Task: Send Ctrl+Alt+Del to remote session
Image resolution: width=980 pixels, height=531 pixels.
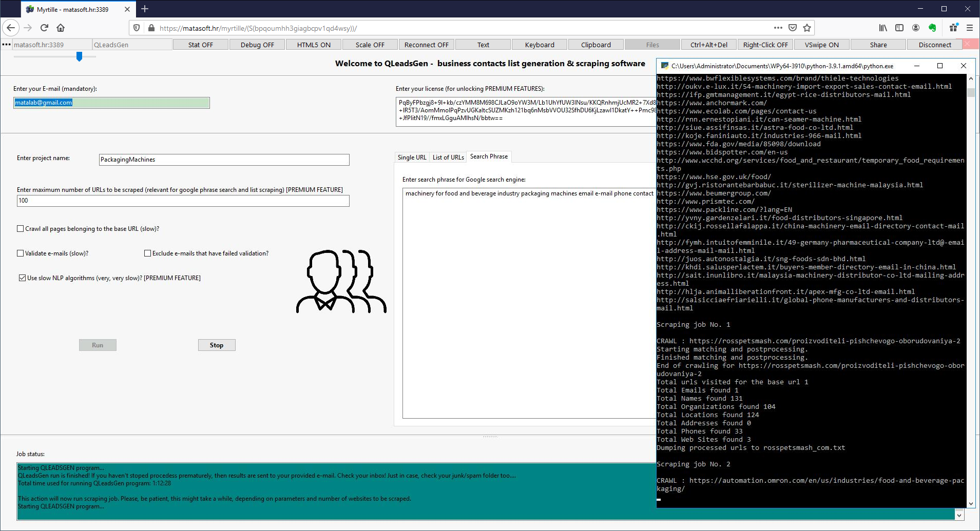Action: point(709,45)
